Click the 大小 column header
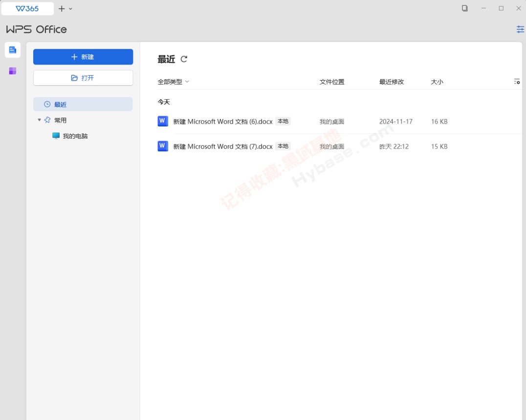The height and width of the screenshot is (420, 526). click(437, 82)
